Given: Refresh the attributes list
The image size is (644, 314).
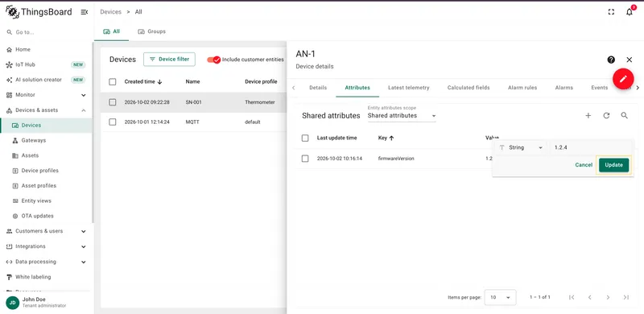Looking at the screenshot, I should [606, 116].
